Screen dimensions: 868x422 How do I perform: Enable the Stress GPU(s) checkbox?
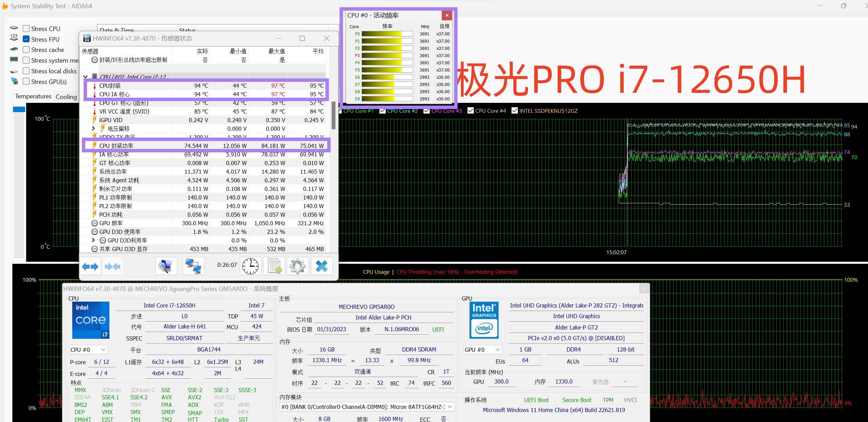point(26,82)
